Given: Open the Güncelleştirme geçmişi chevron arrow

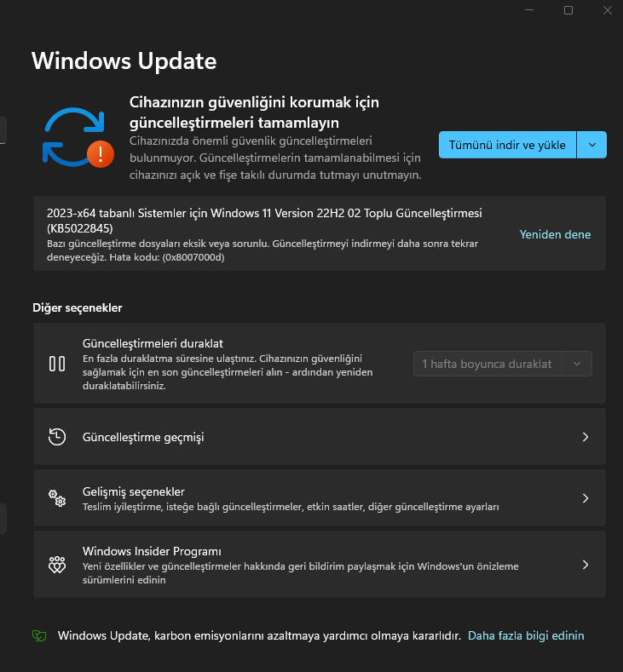Looking at the screenshot, I should tap(586, 437).
